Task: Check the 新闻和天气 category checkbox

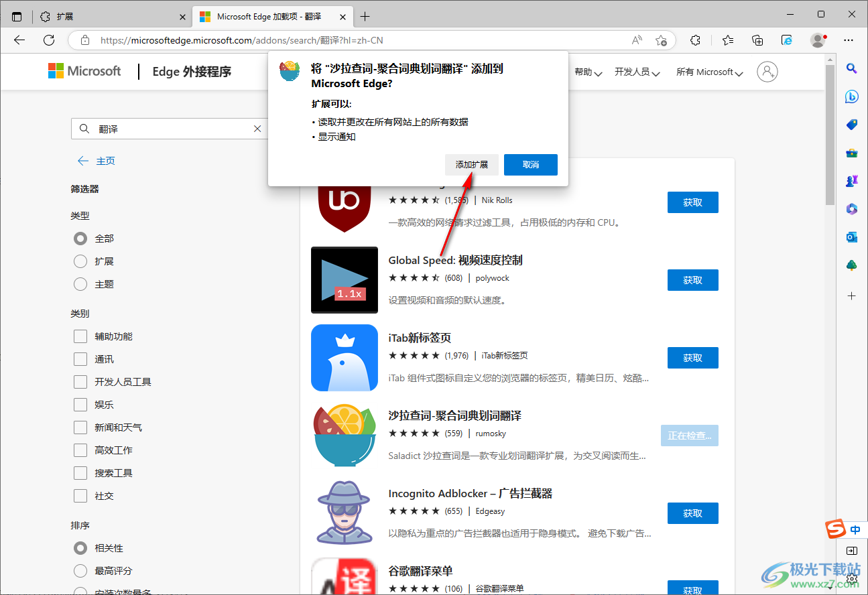Action: pos(80,427)
